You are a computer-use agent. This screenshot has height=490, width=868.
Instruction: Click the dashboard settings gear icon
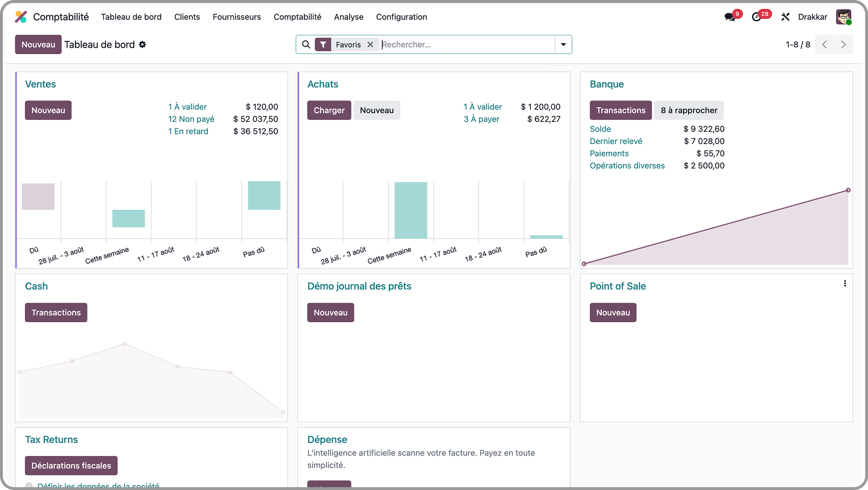tap(142, 45)
